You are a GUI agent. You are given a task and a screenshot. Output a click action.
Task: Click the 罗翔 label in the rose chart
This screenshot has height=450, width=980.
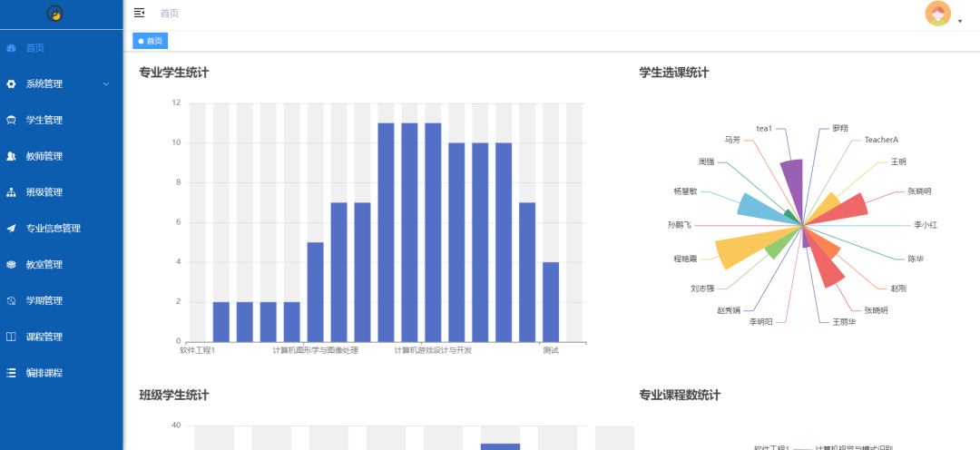click(840, 128)
